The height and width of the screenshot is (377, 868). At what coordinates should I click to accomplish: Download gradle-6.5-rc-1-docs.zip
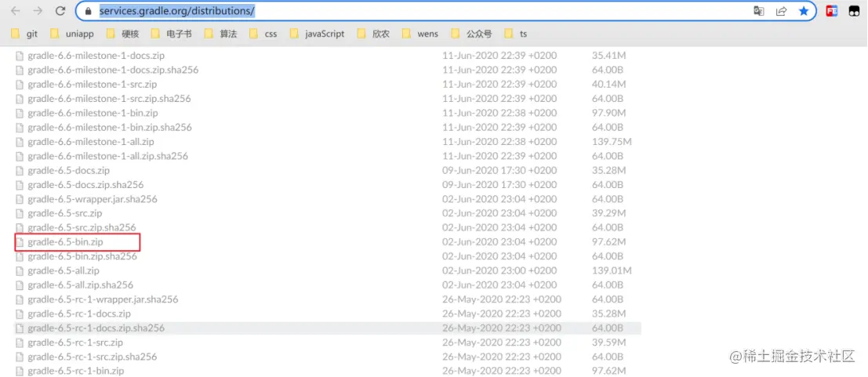[x=79, y=314]
